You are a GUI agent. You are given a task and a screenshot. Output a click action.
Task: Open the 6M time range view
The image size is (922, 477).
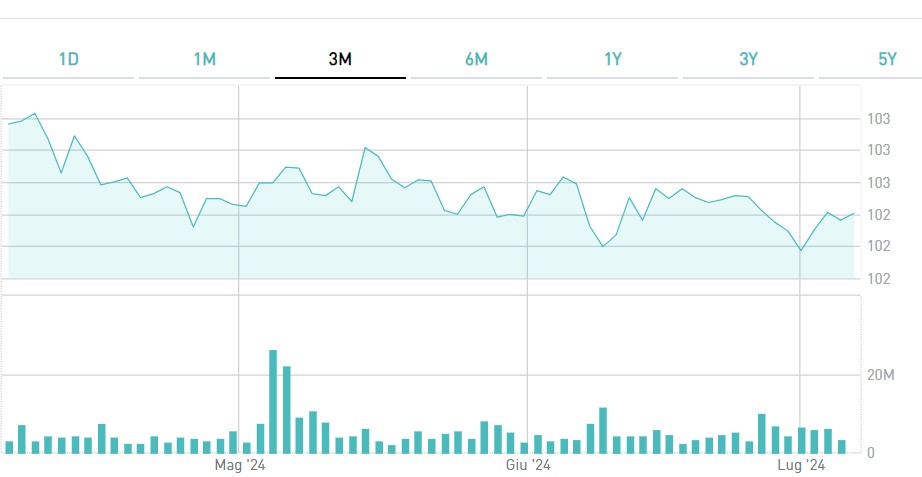click(476, 59)
